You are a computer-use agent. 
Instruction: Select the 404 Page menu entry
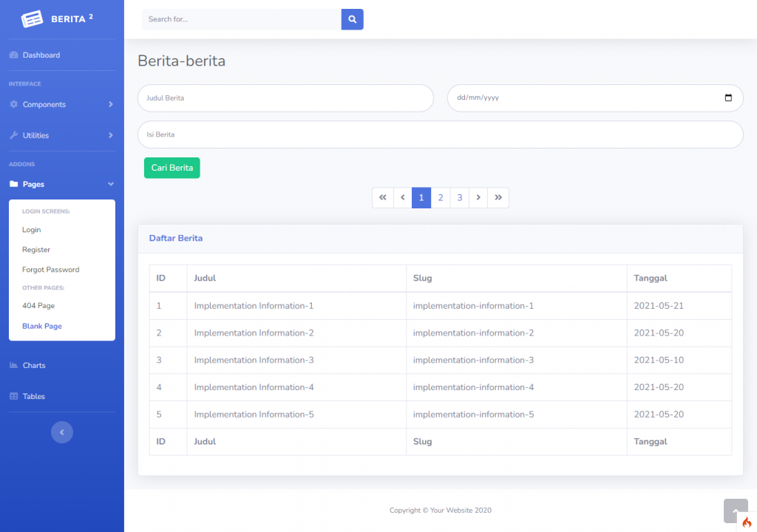click(37, 305)
